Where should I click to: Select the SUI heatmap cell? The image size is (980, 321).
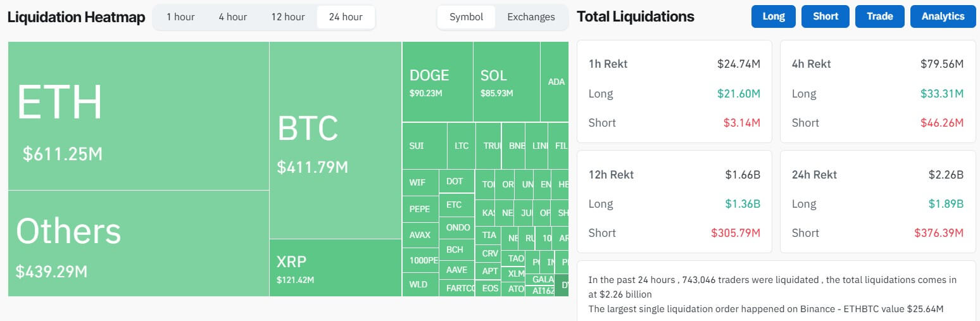[x=424, y=146]
